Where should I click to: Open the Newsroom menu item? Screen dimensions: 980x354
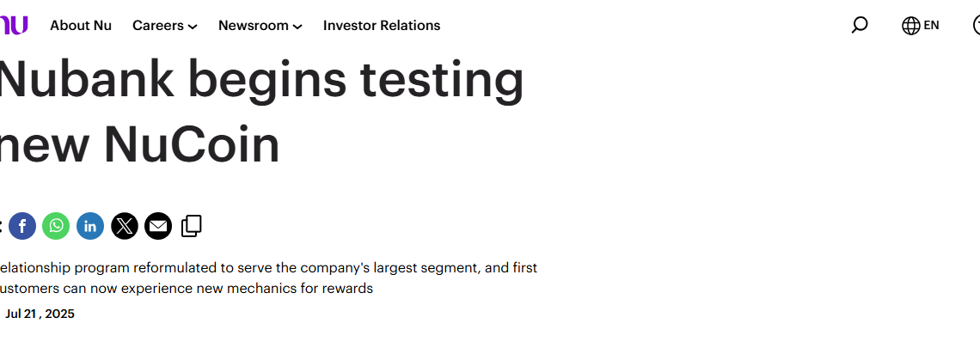(253, 26)
